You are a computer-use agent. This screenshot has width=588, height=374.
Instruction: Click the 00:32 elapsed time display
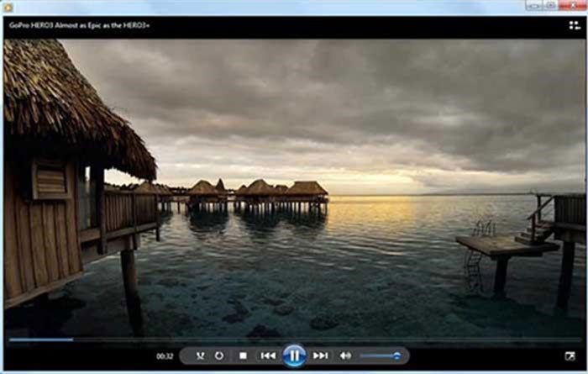point(165,356)
